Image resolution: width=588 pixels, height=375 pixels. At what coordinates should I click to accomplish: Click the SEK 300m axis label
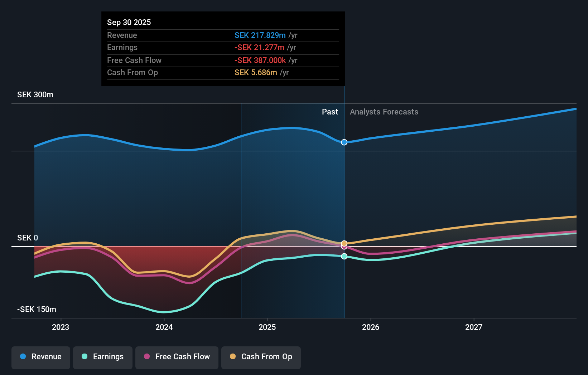coord(35,94)
